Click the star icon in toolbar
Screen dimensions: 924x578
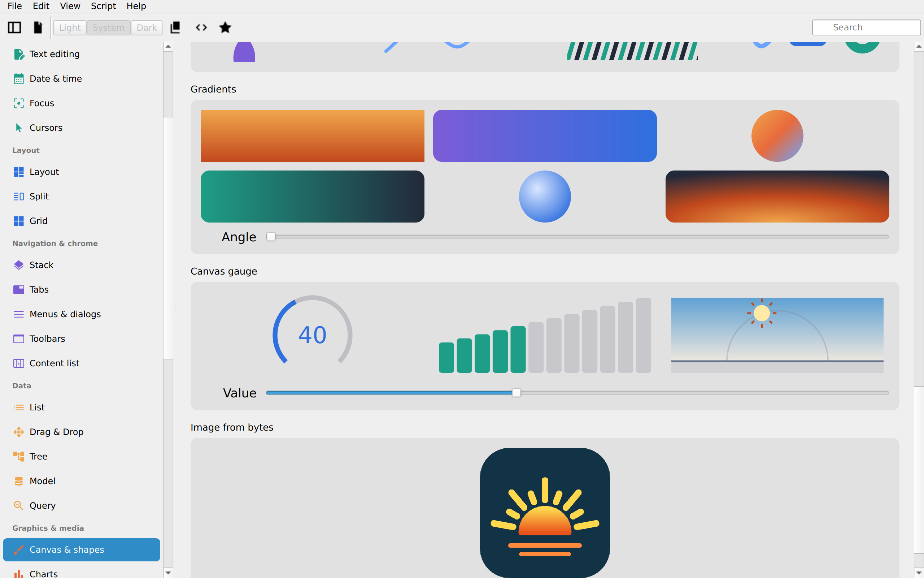(x=225, y=27)
